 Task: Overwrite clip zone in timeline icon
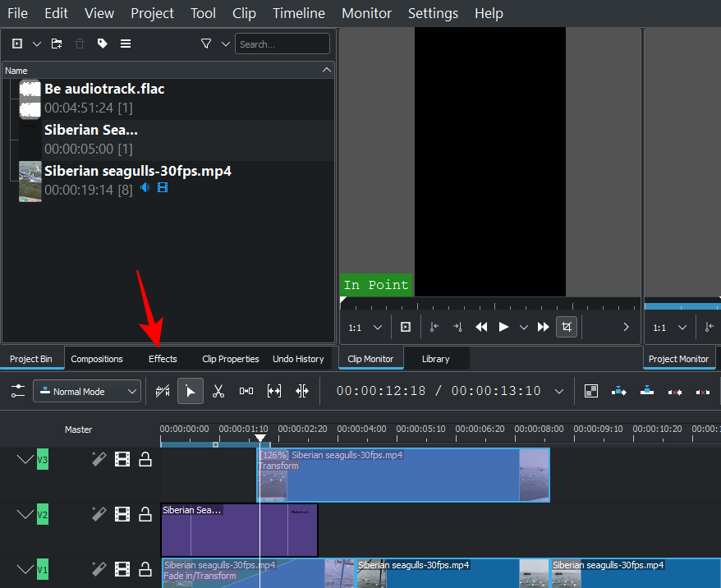[x=647, y=391]
